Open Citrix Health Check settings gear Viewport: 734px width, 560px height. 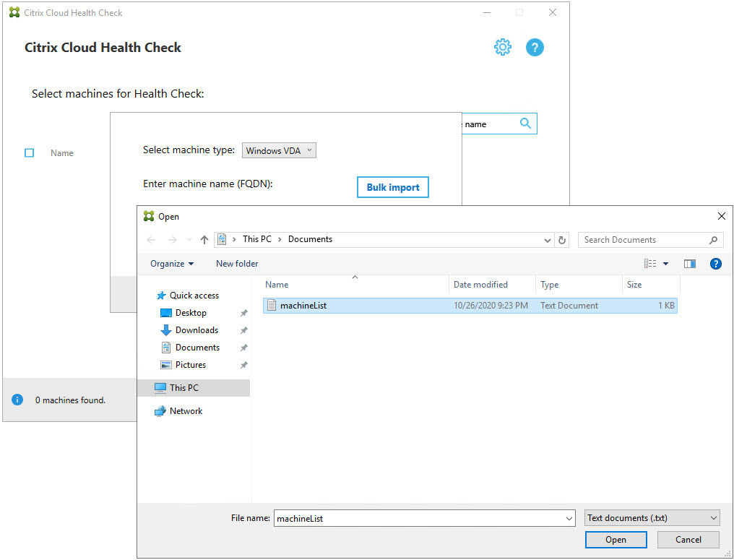click(x=503, y=47)
